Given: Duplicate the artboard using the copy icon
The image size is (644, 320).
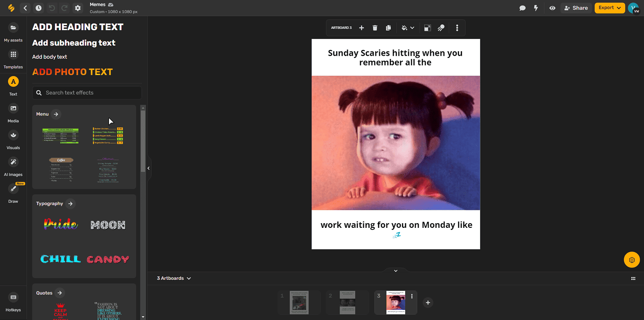Looking at the screenshot, I should (388, 28).
